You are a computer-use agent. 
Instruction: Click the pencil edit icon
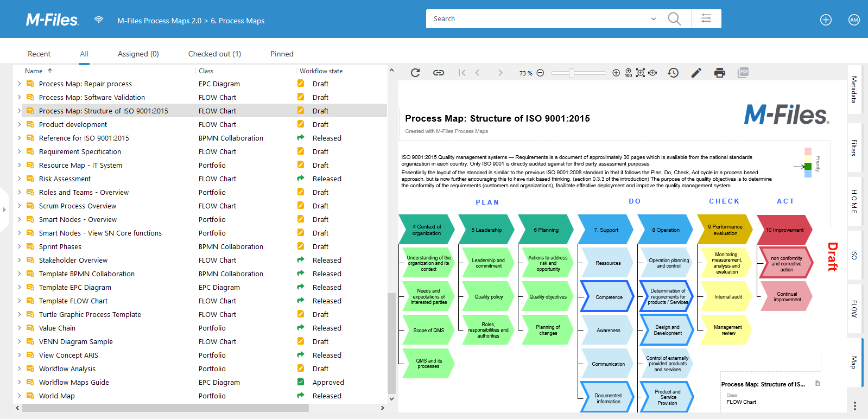pos(696,73)
